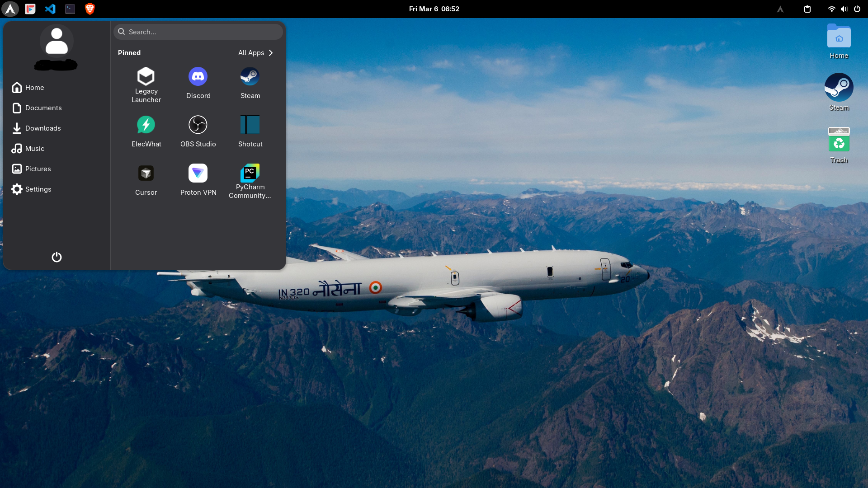The height and width of the screenshot is (488, 868).
Task: Open VS Code from top panel
Action: [x=50, y=9]
